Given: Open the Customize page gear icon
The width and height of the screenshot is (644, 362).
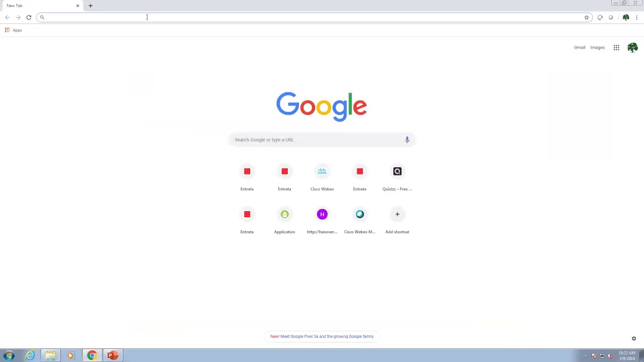Looking at the screenshot, I should click(634, 339).
